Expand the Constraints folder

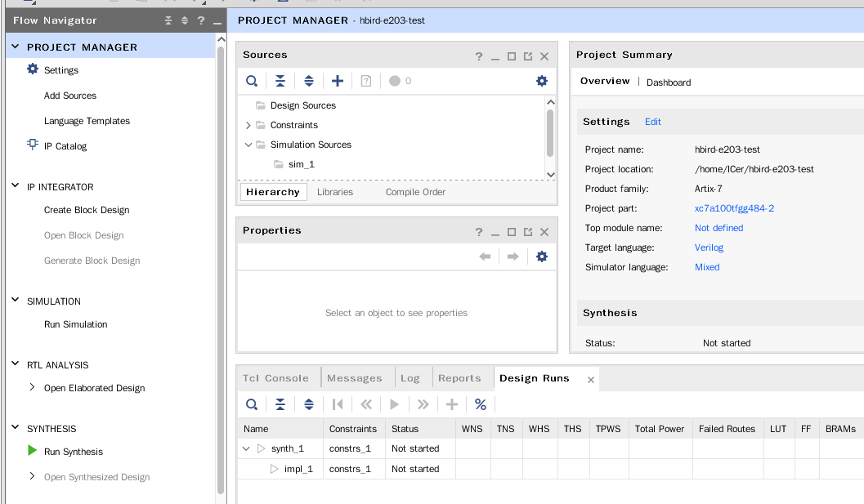click(x=248, y=125)
